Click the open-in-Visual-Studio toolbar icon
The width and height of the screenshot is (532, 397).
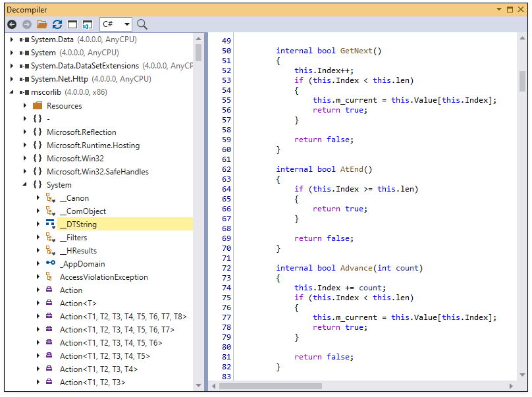tap(88, 24)
